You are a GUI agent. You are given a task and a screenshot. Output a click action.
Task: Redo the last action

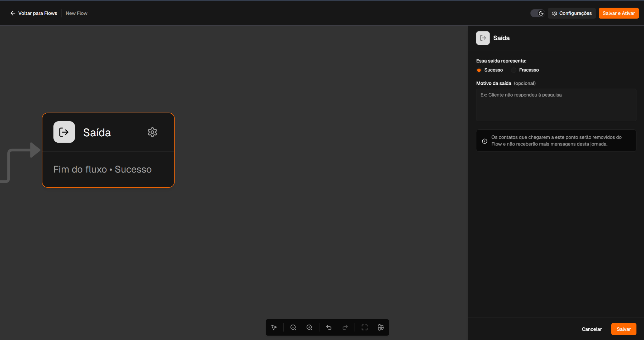pos(345,327)
